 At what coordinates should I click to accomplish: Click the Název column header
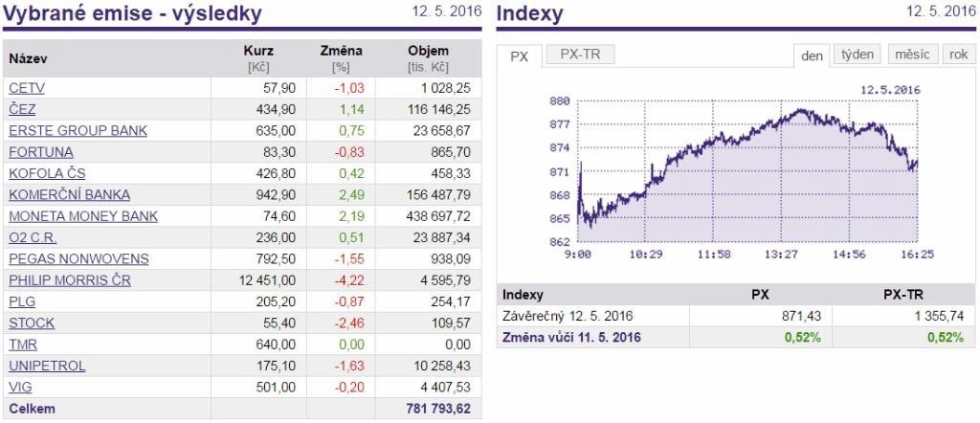coord(28,58)
